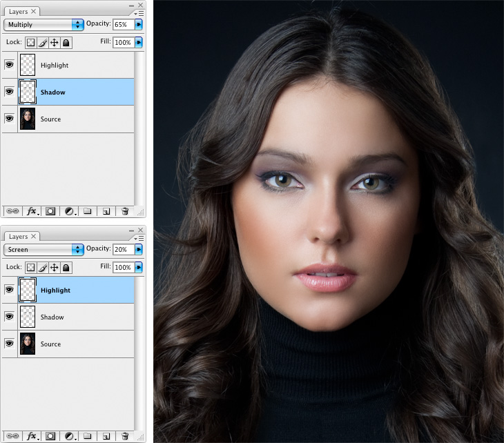The image size is (504, 443).
Task: Click the Layers tab in the Screen panel
Action: [18, 237]
